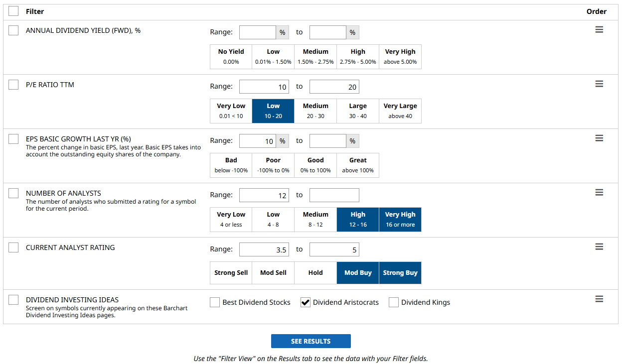Image resolution: width=622 pixels, height=364 pixels.
Task: Click the See Results button
Action: 311,341
